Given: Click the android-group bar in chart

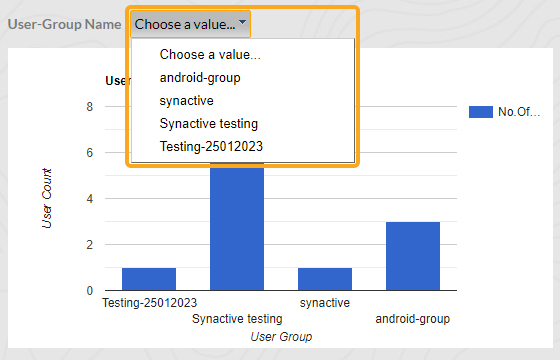Looking at the screenshot, I should point(413,256).
